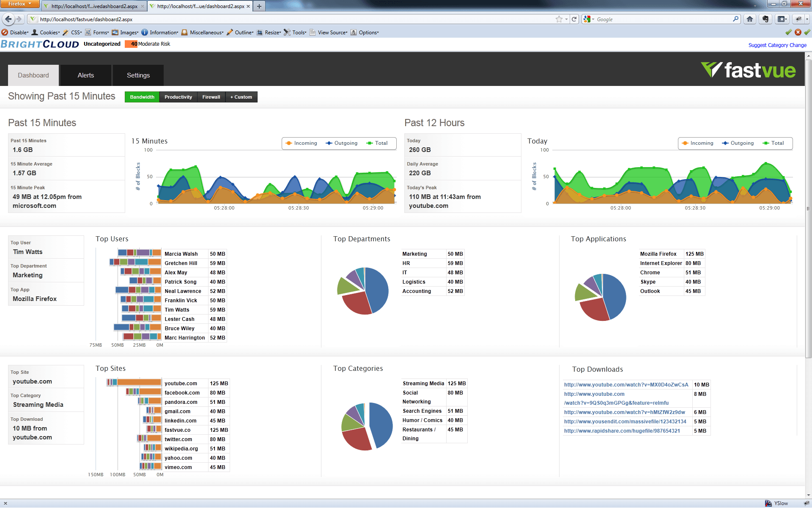Open the yousendit.com massivefile download link
The height and width of the screenshot is (508, 812).
[625, 422]
